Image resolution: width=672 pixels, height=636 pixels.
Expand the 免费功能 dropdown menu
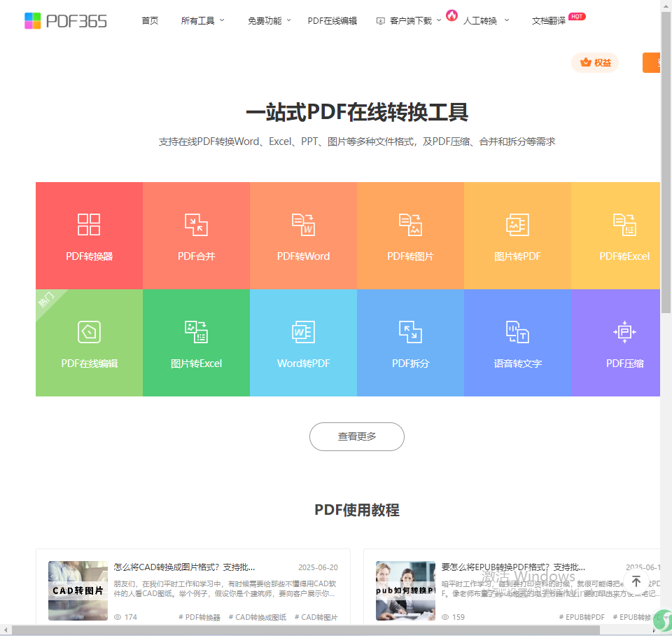click(x=269, y=21)
